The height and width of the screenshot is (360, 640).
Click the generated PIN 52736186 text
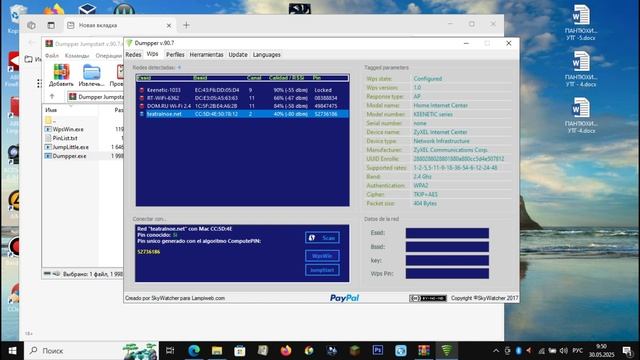click(149, 252)
